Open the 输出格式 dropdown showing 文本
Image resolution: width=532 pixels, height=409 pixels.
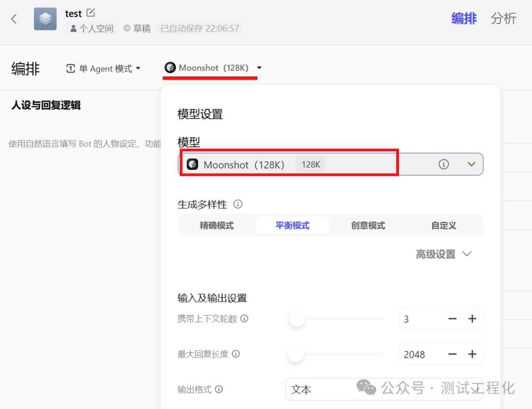(384, 389)
